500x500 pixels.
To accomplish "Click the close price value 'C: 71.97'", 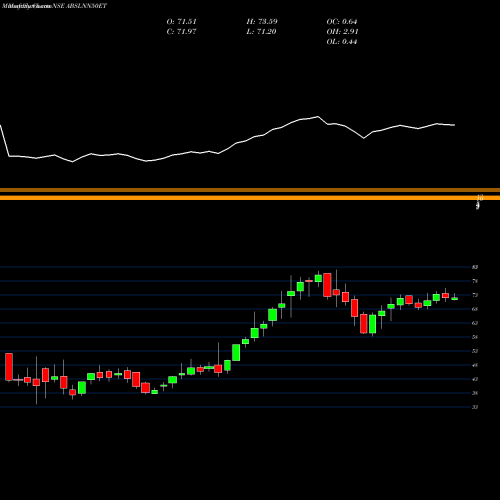I will (x=182, y=32).
